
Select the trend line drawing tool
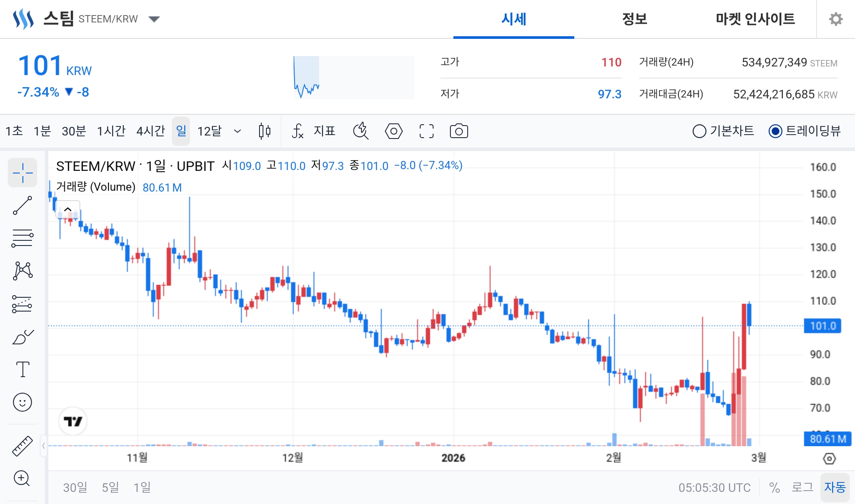(22, 205)
